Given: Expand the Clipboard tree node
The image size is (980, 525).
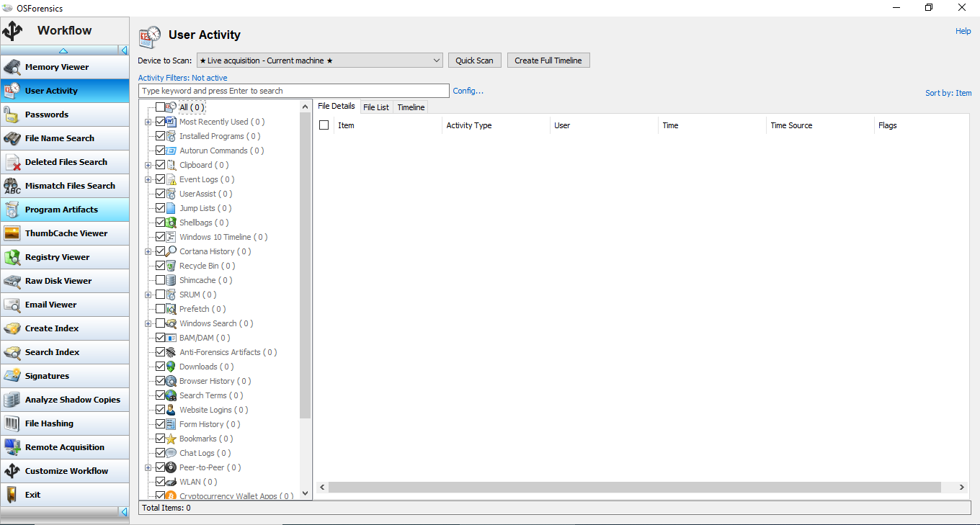Looking at the screenshot, I should (x=148, y=165).
